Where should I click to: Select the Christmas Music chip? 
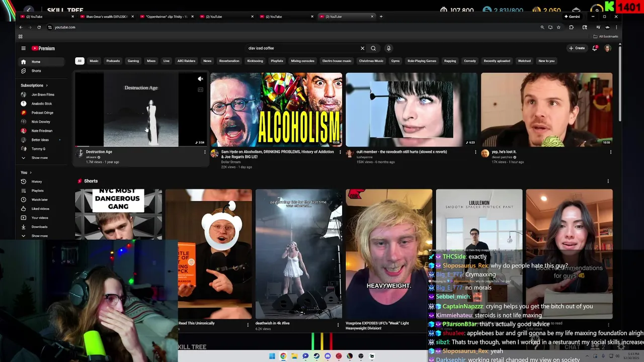click(371, 61)
